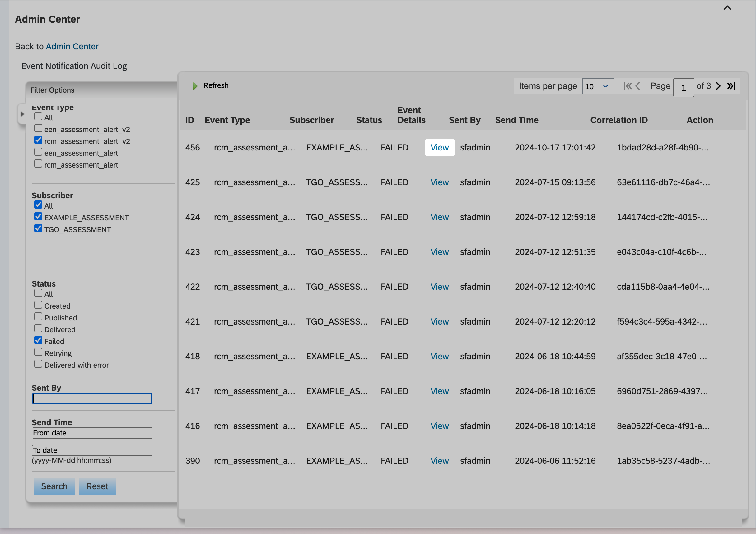Click send time 2024-07-12 12:20:12
The width and height of the screenshot is (756, 534).
click(555, 322)
